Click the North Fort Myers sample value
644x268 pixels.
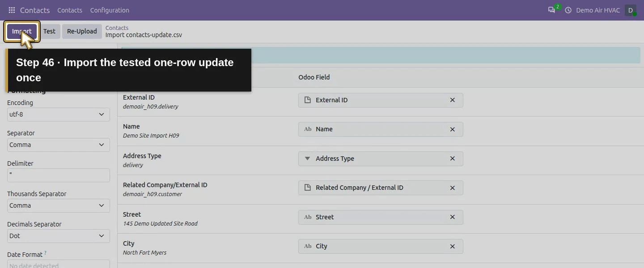pyautogui.click(x=144, y=253)
